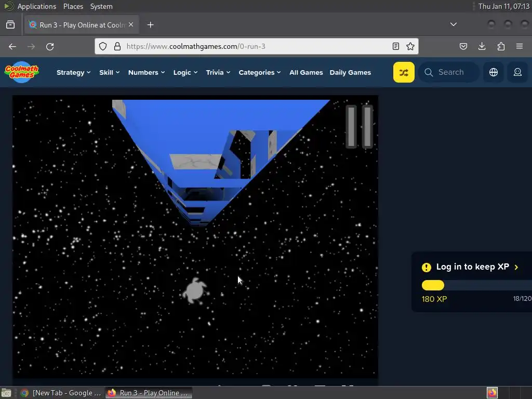Toggle reader view in address bar
The width and height of the screenshot is (532, 399).
coord(395,46)
